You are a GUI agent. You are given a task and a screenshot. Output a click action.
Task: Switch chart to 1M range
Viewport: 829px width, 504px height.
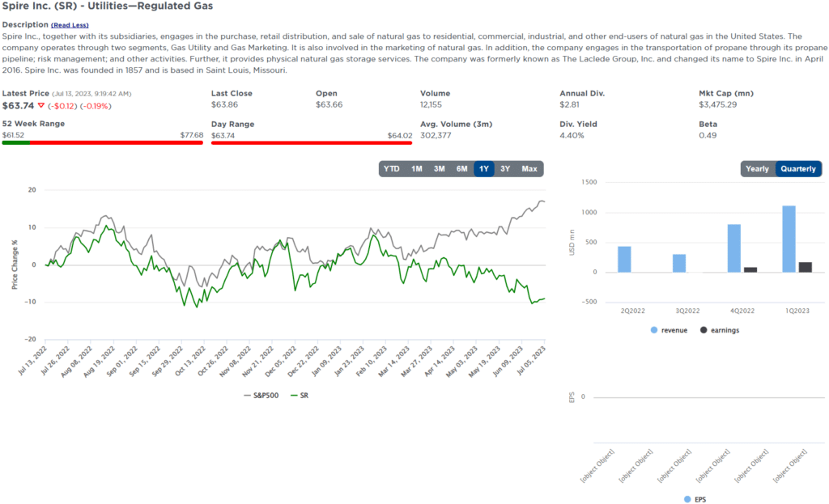[417, 169]
